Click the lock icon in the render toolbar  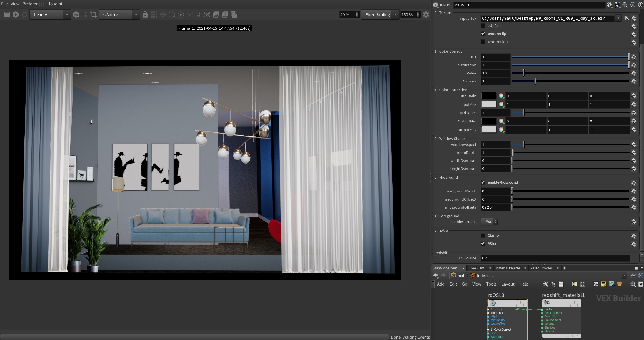pyautogui.click(x=145, y=15)
